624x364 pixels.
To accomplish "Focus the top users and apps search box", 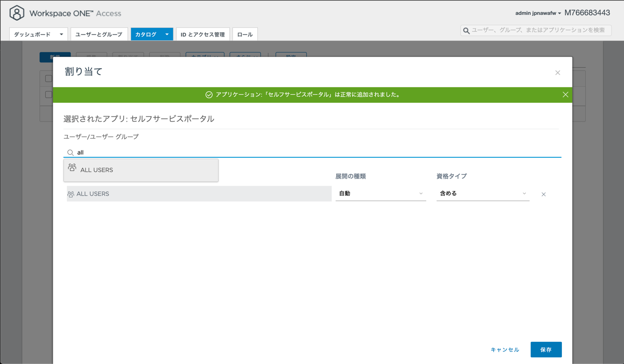I will (536, 30).
